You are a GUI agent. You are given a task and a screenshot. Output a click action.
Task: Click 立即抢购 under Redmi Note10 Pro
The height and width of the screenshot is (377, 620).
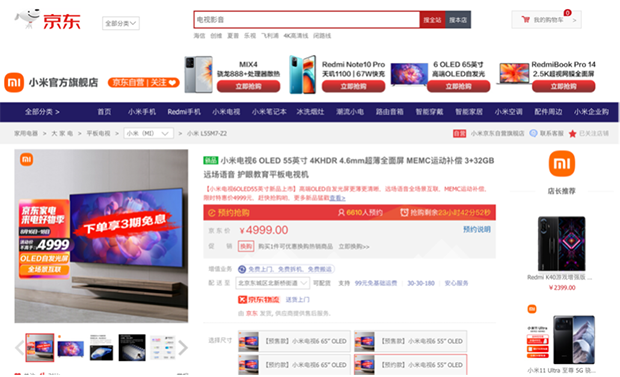pos(353,86)
